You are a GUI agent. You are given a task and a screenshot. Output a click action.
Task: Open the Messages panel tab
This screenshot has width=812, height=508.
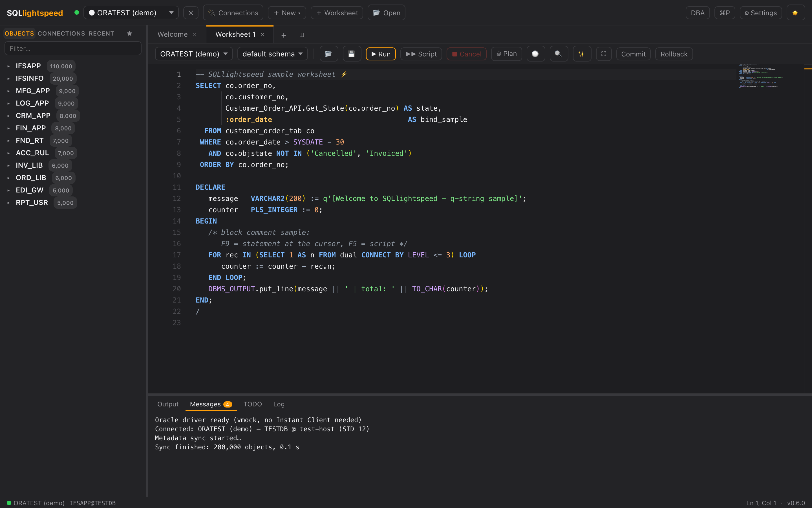[x=211, y=404]
